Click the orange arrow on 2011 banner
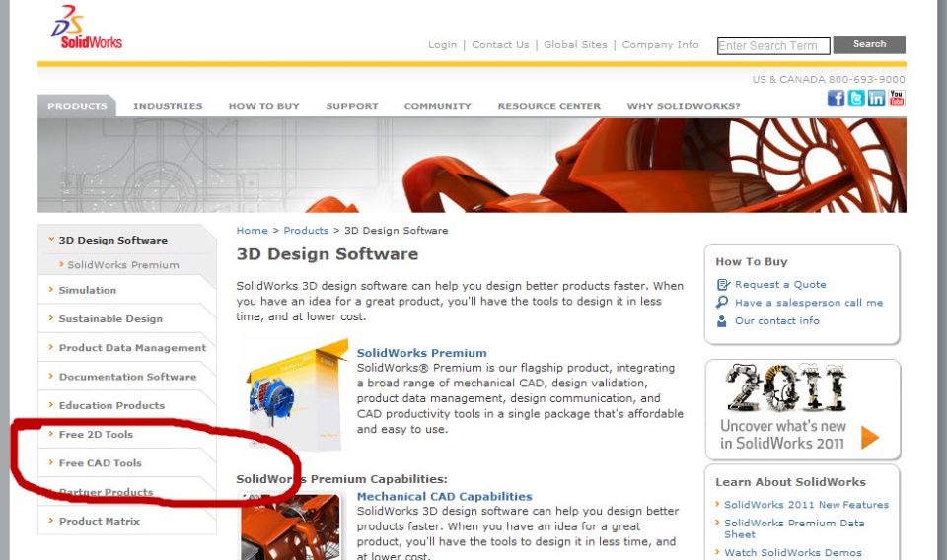The height and width of the screenshot is (560, 947). click(x=870, y=437)
